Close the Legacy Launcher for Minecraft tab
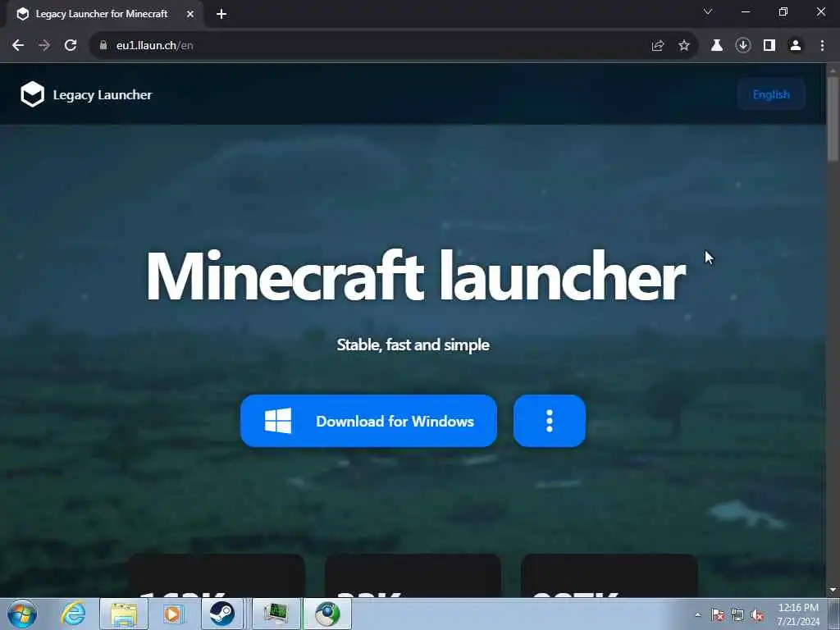This screenshot has height=630, width=840. (x=190, y=14)
